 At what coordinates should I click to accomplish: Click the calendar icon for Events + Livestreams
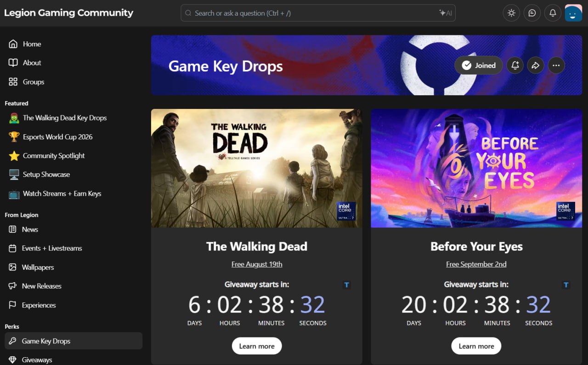tap(13, 248)
